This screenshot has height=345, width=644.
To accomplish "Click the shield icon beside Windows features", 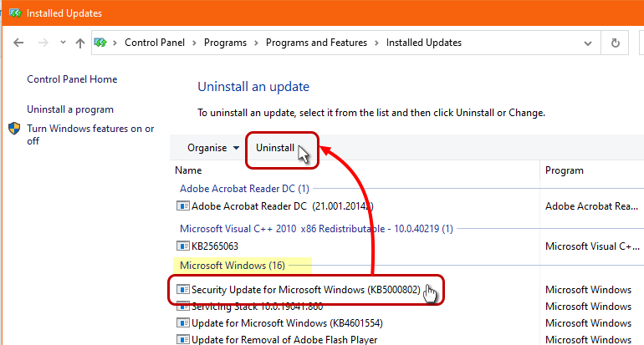I will (x=14, y=129).
